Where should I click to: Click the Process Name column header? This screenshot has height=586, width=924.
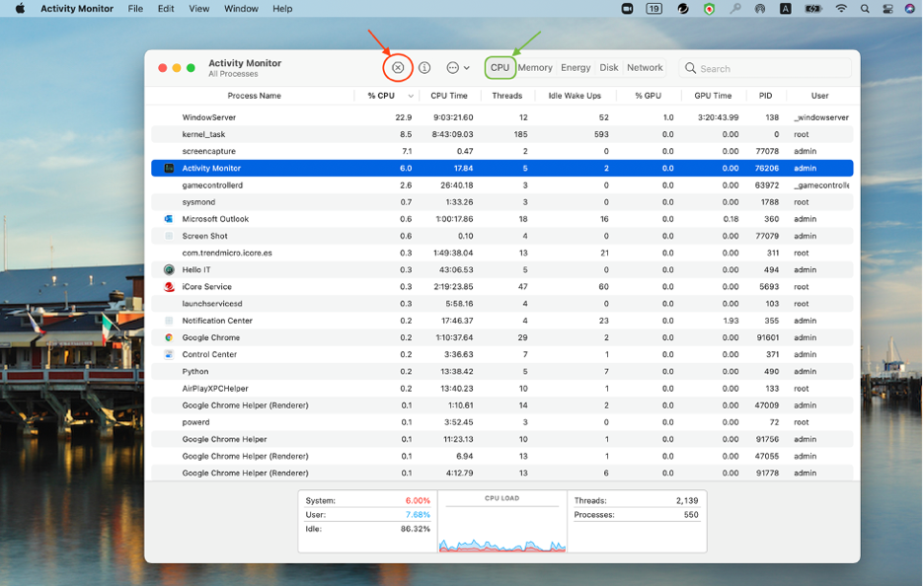[x=254, y=96]
